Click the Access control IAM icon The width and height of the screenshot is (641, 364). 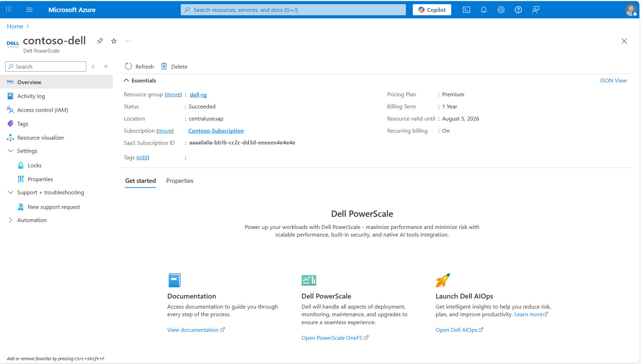pos(10,110)
